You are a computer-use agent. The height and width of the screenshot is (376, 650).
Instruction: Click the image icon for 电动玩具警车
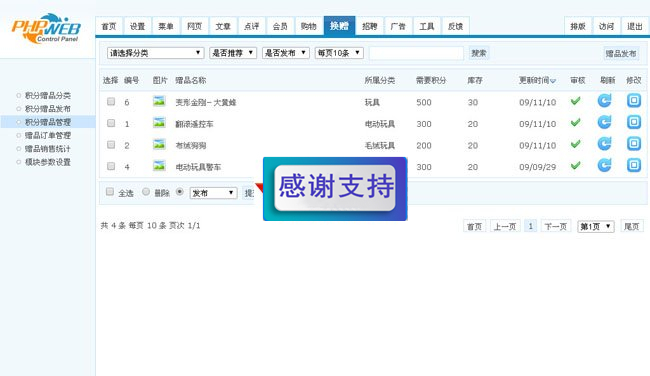coord(159,165)
